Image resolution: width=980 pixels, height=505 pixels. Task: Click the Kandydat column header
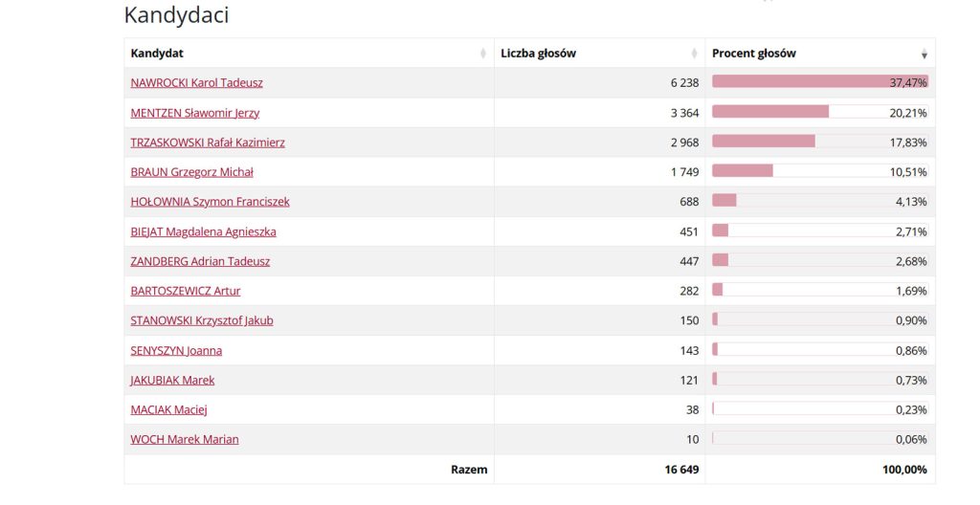coord(157,54)
